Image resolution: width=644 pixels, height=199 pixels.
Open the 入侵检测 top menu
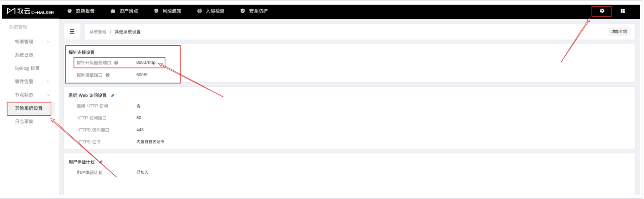click(211, 11)
